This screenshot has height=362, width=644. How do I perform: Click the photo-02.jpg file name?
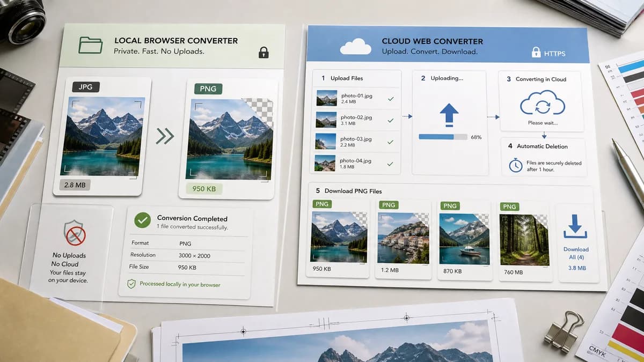356,117
